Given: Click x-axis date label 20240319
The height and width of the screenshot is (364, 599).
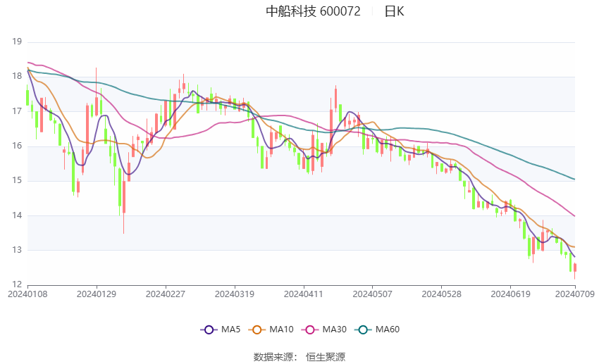Looking at the screenshot, I should (235, 294).
